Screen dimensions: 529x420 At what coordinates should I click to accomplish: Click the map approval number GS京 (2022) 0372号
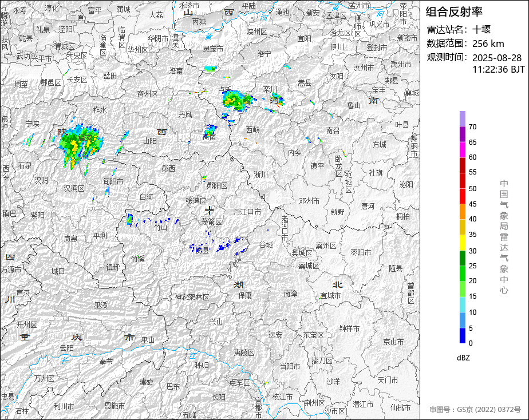(x=475, y=410)
